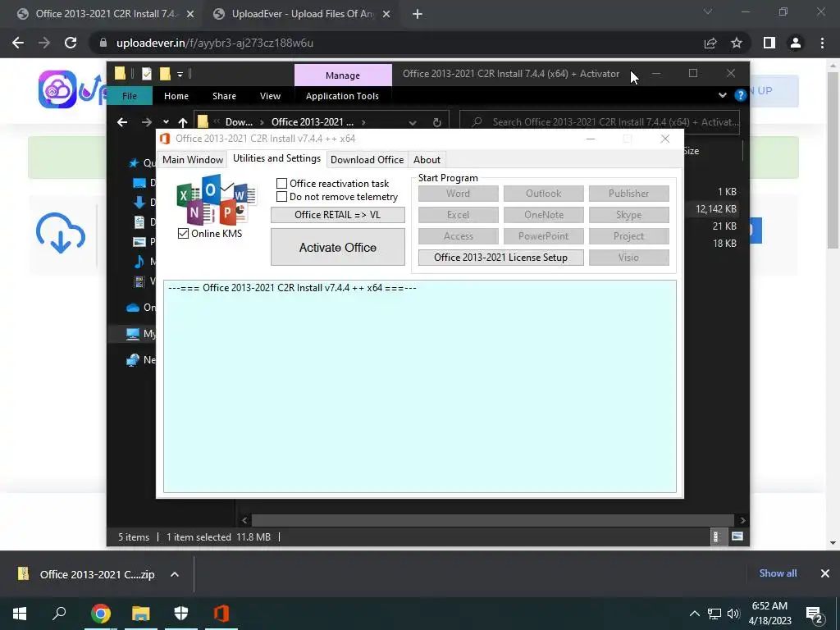This screenshot has width=840, height=630.
Task: Select This PC in navigation pane
Action: tap(140, 334)
